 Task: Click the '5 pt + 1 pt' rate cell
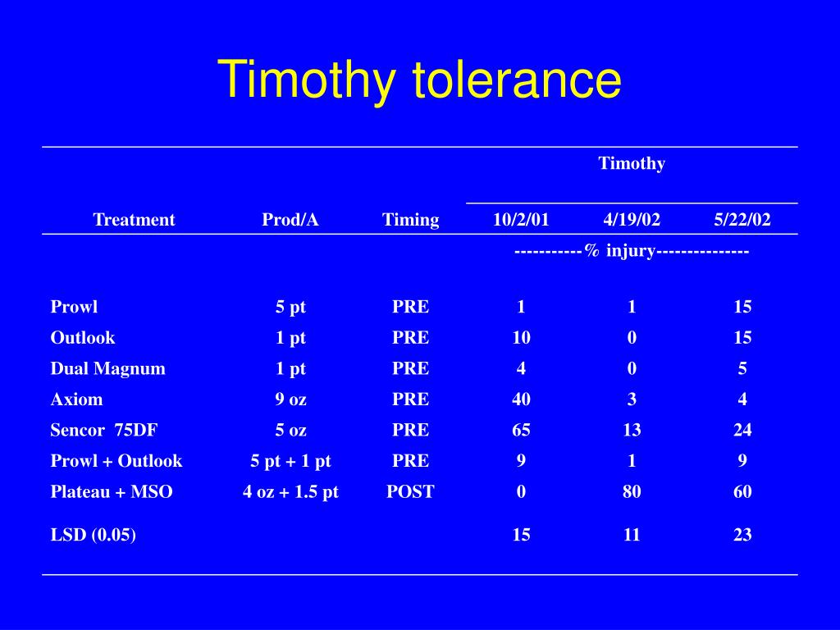290,461
